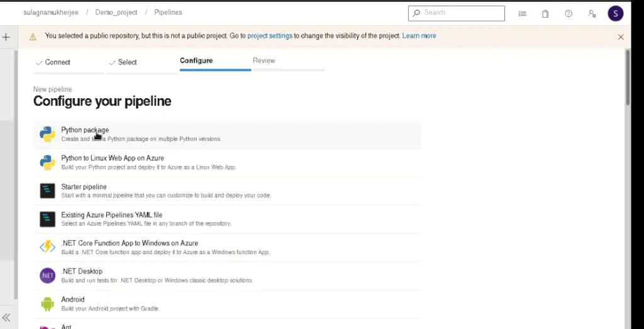The width and height of the screenshot is (644, 329).
Task: Focus the Search input field
Action: coord(457,13)
